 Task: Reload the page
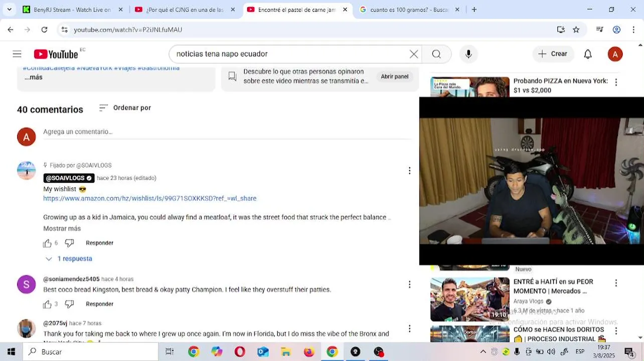(44, 30)
